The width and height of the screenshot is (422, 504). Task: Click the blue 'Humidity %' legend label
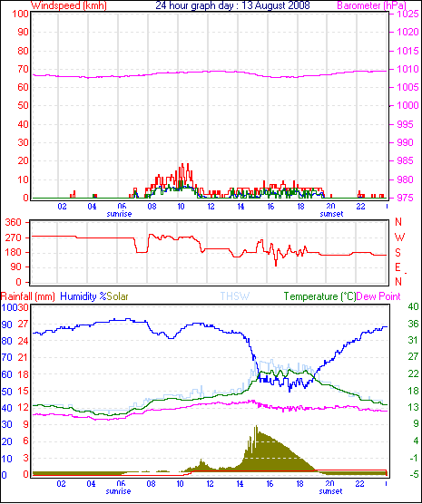click(83, 296)
